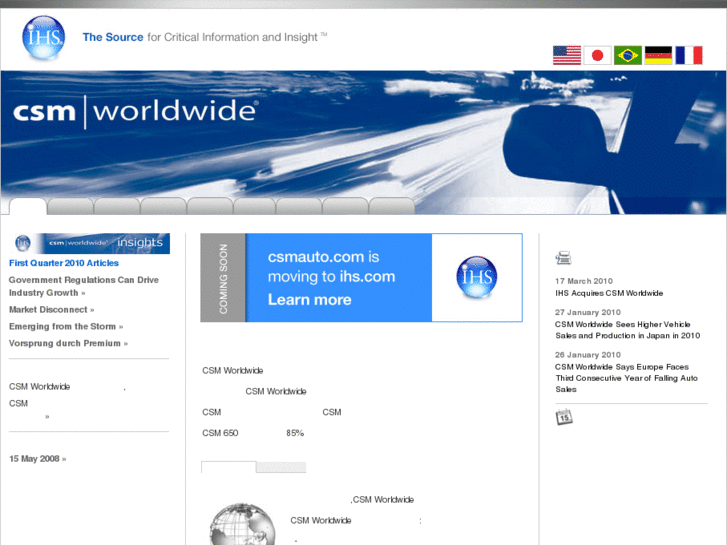Select the white content tab below CSM 650

(x=229, y=467)
